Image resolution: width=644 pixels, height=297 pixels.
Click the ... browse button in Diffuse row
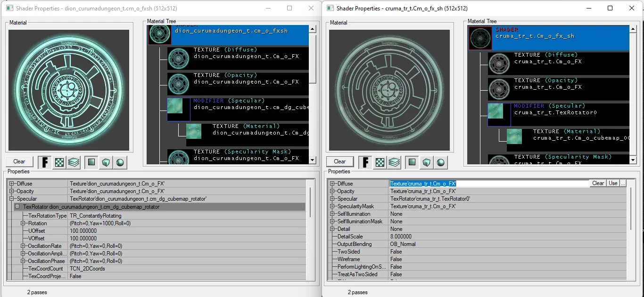[x=623, y=183]
